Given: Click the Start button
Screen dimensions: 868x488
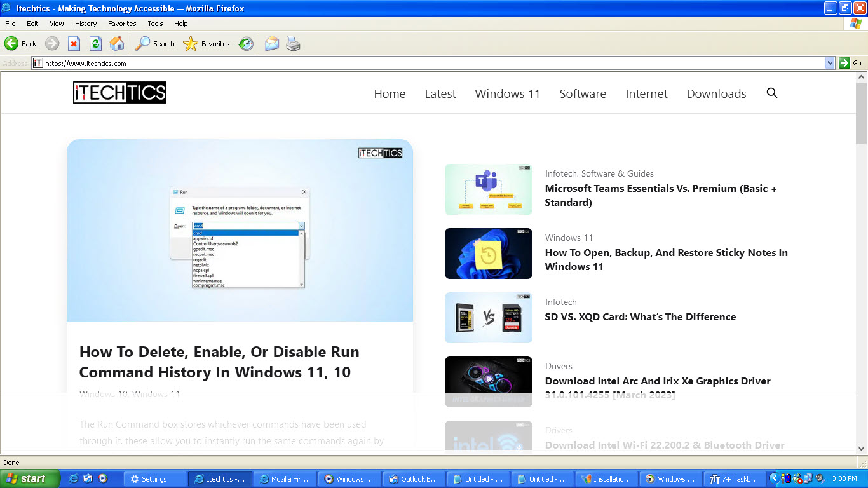Looking at the screenshot, I should click(30, 479).
